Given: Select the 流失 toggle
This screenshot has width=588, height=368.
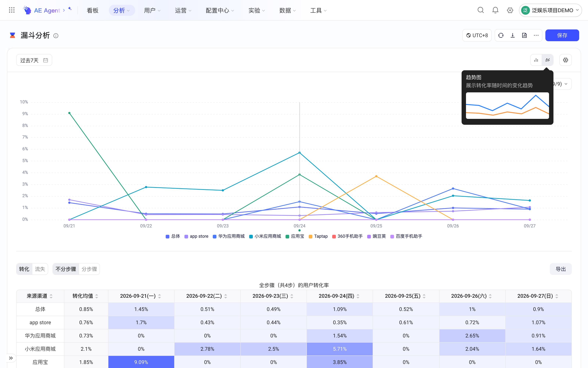Looking at the screenshot, I should point(40,269).
